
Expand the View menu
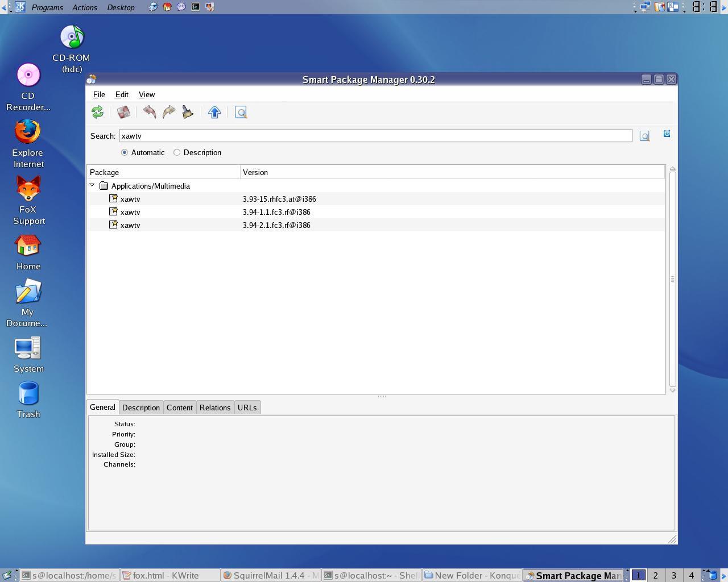(147, 94)
